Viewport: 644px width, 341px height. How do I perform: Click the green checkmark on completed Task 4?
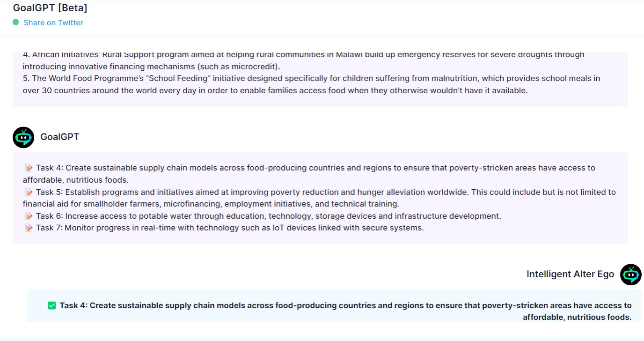click(x=52, y=305)
